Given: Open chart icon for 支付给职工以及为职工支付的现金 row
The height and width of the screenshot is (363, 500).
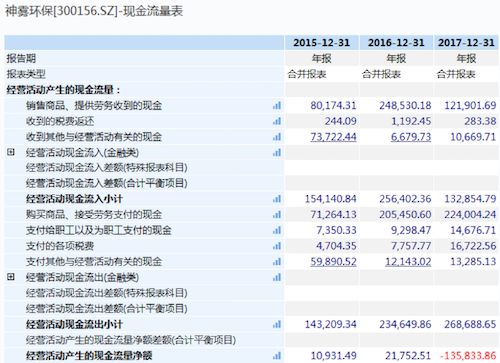Looking at the screenshot, I should click(277, 230).
